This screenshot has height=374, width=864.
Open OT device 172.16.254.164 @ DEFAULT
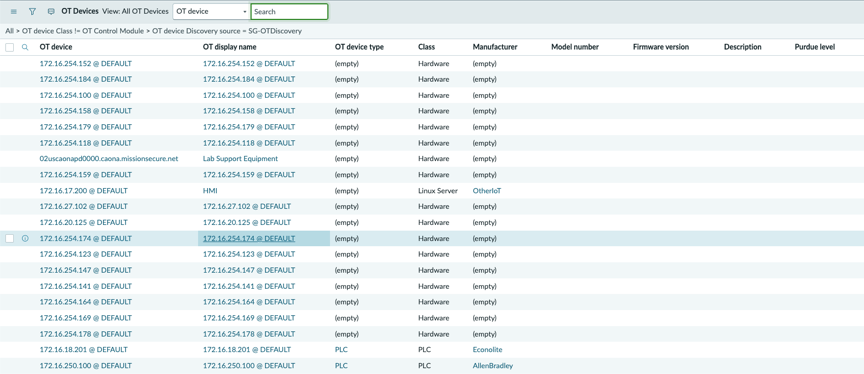[85, 302]
